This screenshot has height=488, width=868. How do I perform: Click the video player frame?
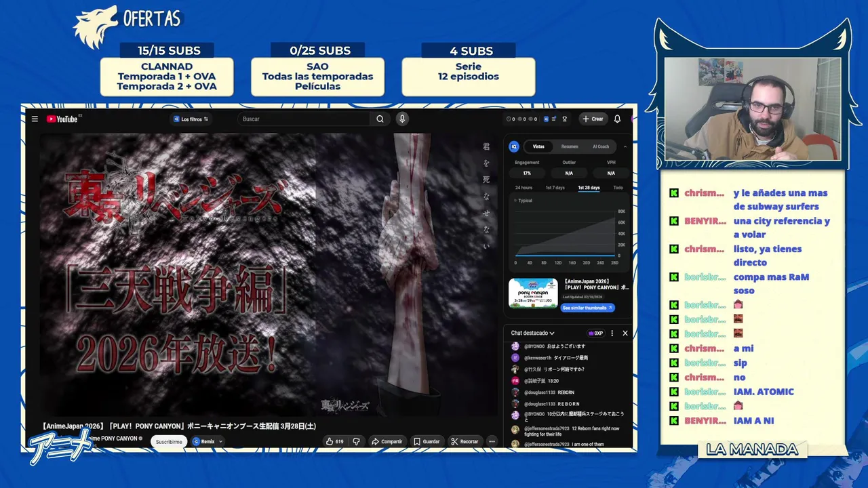[x=269, y=274]
